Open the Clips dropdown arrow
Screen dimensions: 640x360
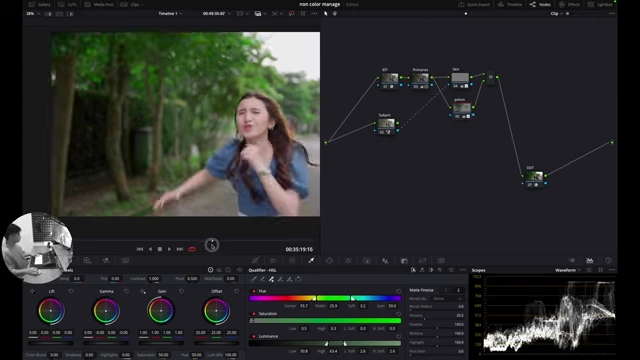point(142,5)
